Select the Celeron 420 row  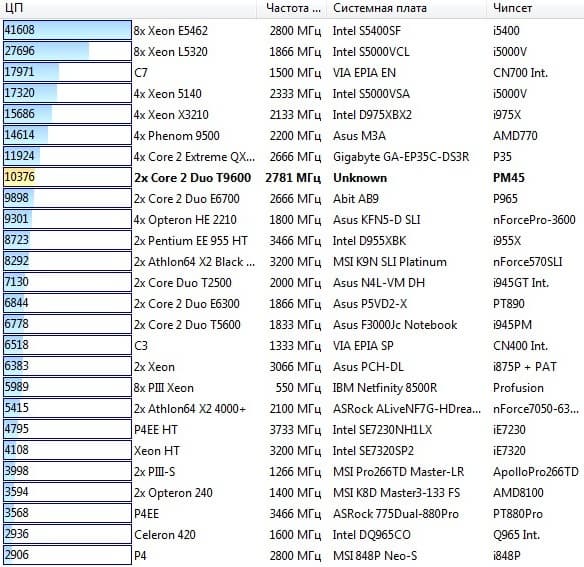[292, 535]
